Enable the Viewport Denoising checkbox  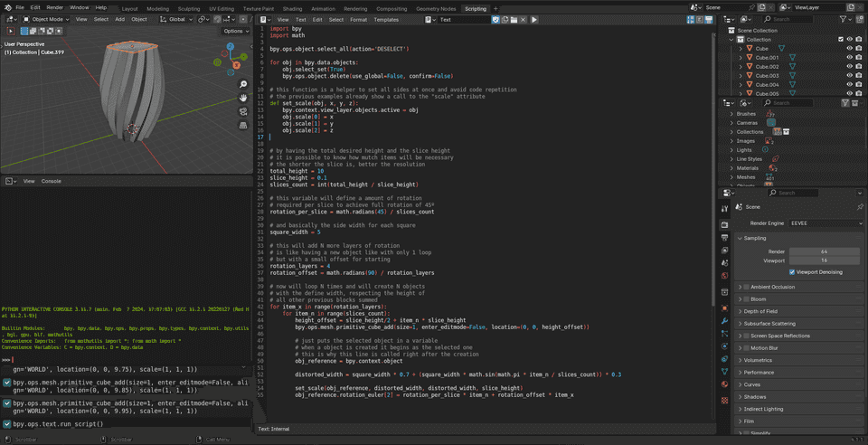click(793, 271)
